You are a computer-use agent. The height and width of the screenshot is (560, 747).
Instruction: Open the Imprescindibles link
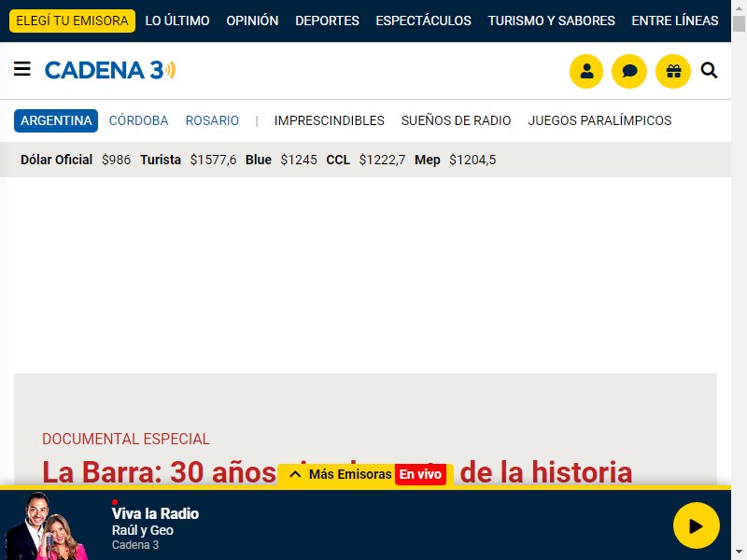click(330, 120)
